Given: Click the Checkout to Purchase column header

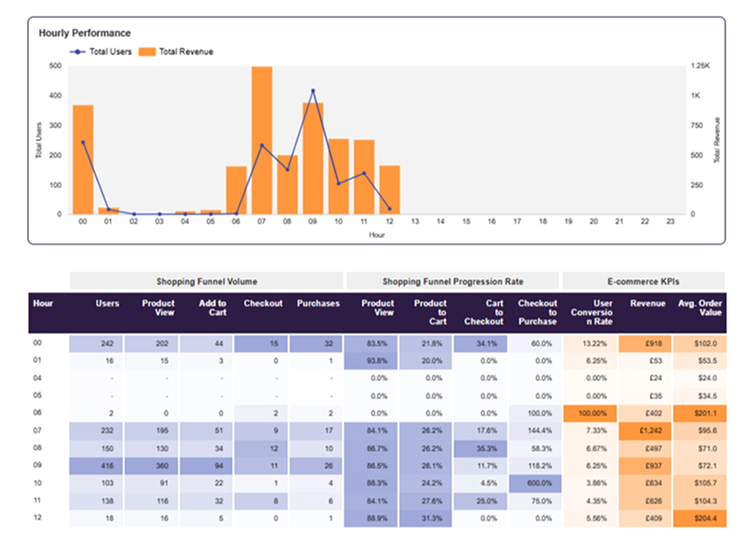Looking at the screenshot, I should [x=537, y=309].
